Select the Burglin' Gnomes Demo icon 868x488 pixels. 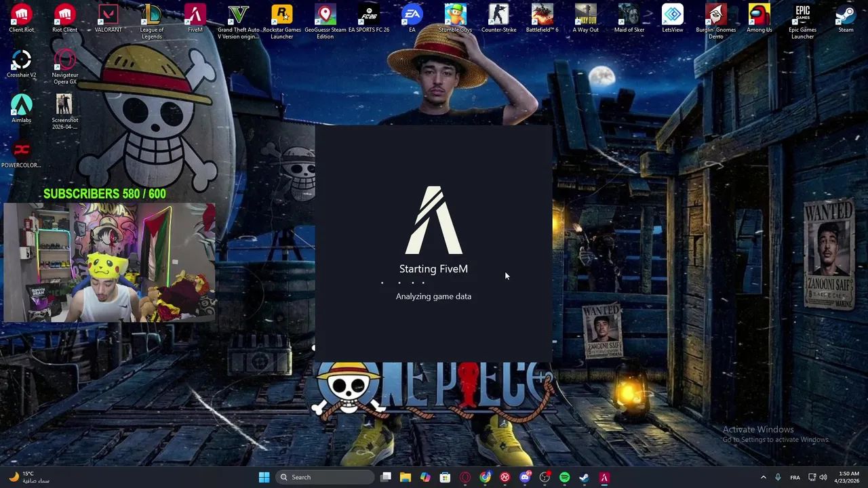point(716,22)
